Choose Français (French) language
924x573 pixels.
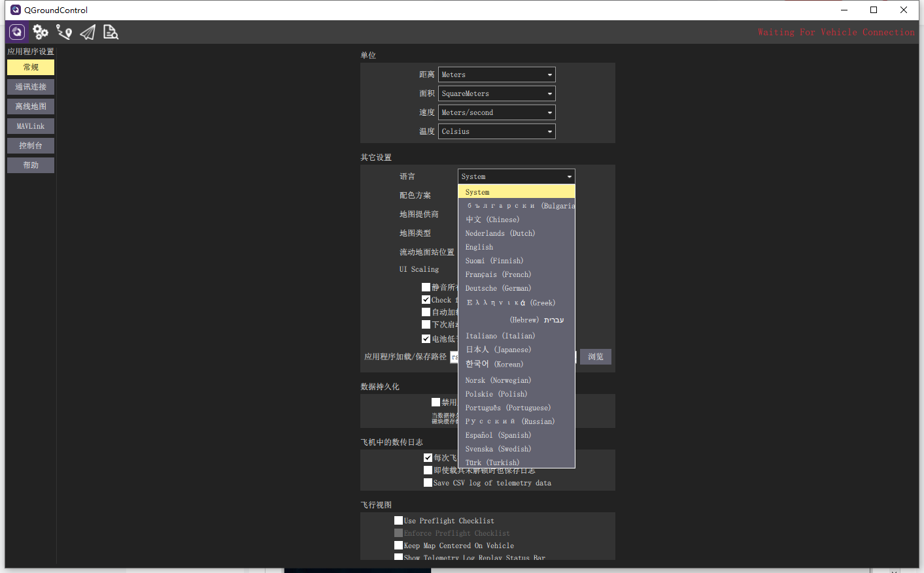517,274
